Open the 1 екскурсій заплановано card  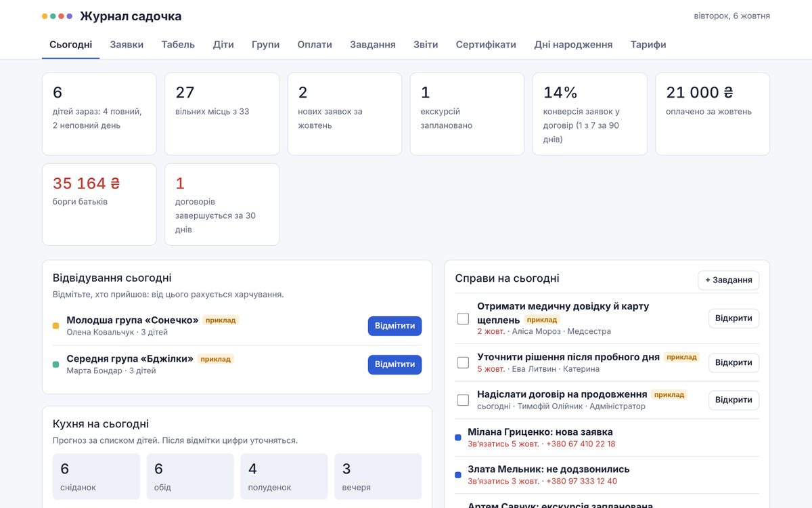click(x=467, y=114)
